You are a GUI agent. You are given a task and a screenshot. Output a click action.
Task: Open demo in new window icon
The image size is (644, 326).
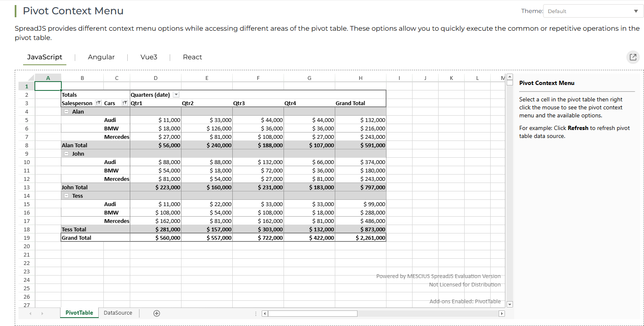coord(633,57)
